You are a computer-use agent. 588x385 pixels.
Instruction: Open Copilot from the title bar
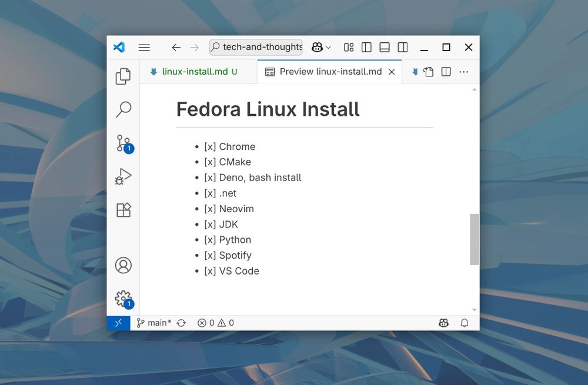[x=318, y=47]
